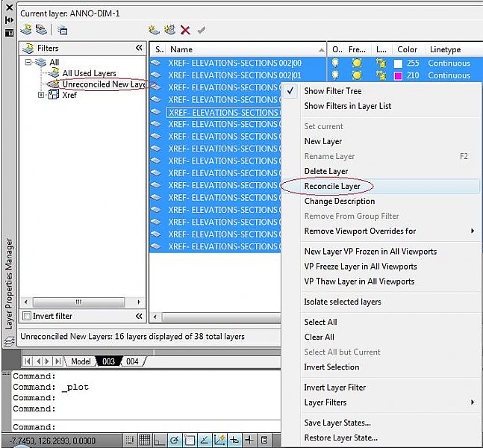Select the All Used Layers filter
The width and height of the screenshot is (483, 448).
click(x=89, y=73)
